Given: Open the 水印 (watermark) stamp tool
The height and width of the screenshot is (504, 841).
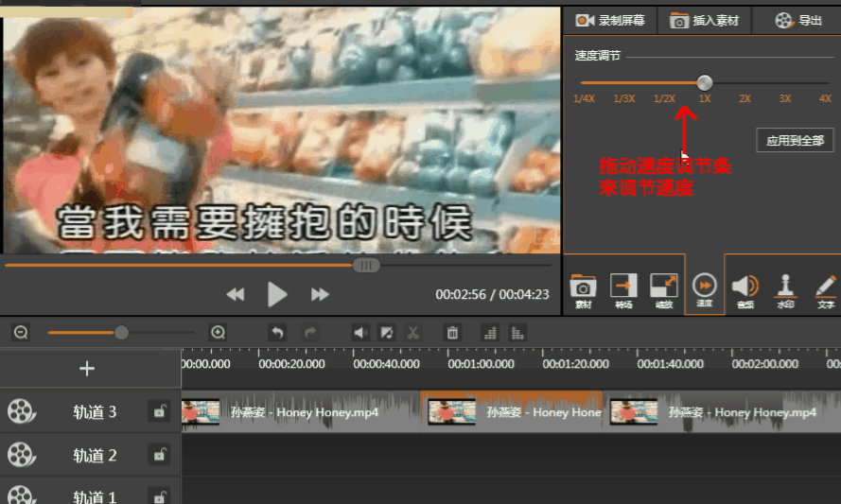Looking at the screenshot, I should tap(785, 291).
